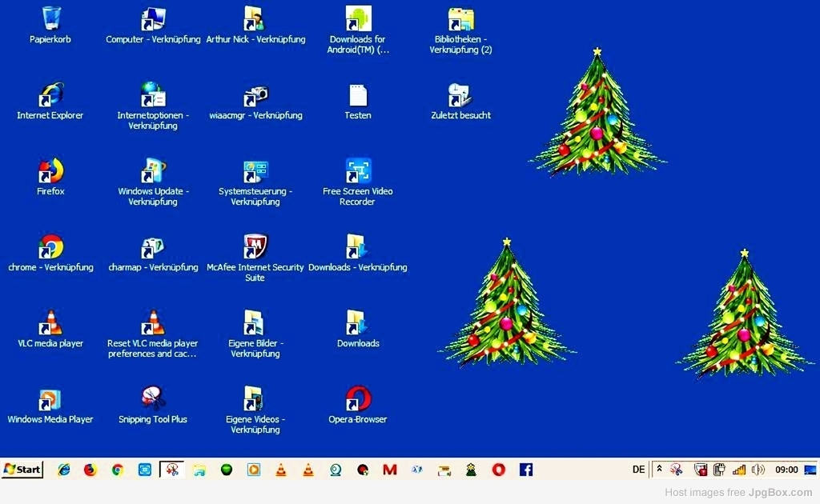Click the 09:00 clock
This screenshot has height=504, width=820.
786,470
